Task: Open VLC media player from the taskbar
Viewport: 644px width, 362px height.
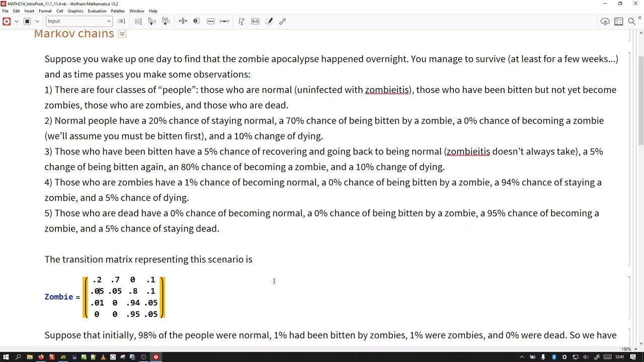Action: click(103, 357)
